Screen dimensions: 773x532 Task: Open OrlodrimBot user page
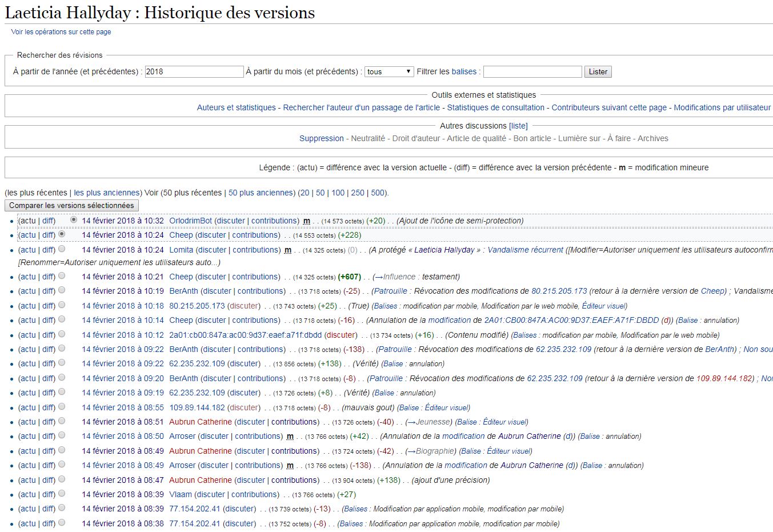tap(191, 221)
